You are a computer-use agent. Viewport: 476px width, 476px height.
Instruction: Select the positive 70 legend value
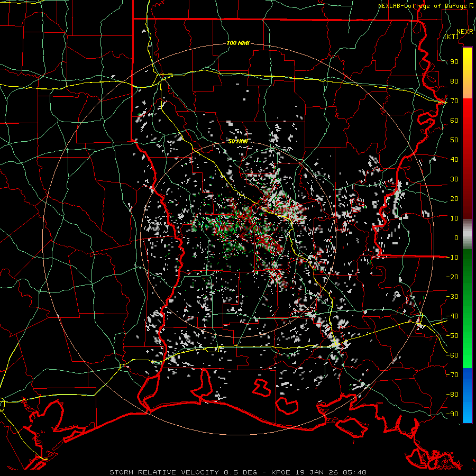click(454, 101)
